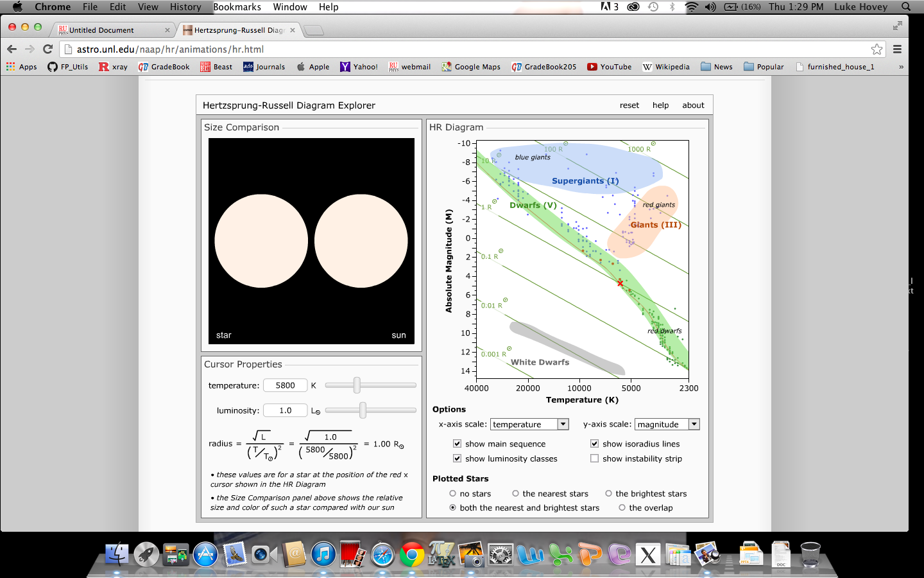
Task: Open Safari compass icon in dock
Action: 382,554
